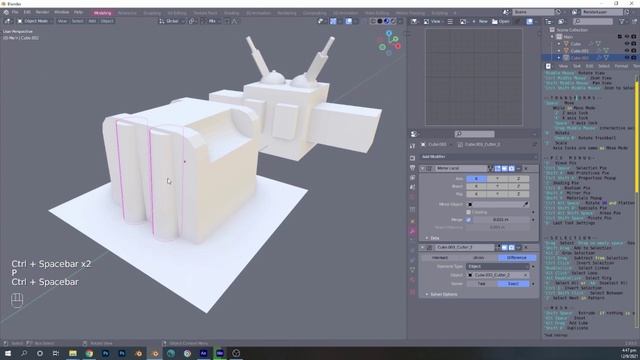Open the Mirror modifier extra options arrow
The height and width of the screenshot is (360, 640).
(518, 168)
